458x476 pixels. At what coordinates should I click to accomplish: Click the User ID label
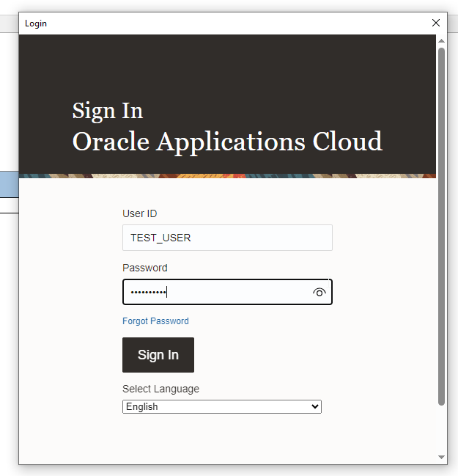(140, 213)
